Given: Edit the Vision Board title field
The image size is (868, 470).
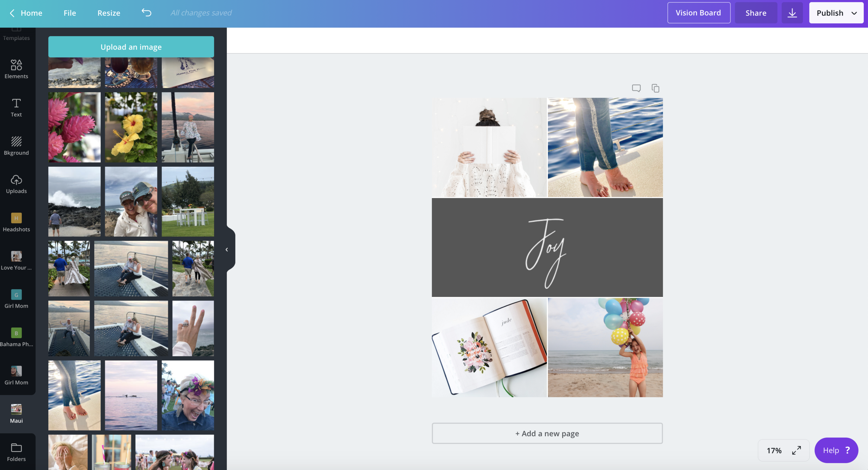Looking at the screenshot, I should (698, 13).
